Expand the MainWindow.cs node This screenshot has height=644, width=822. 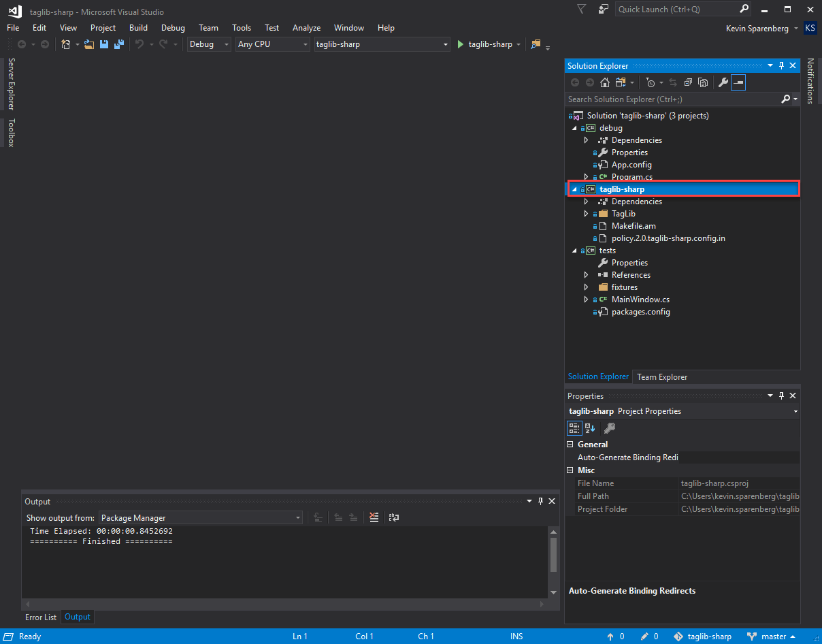(587, 300)
